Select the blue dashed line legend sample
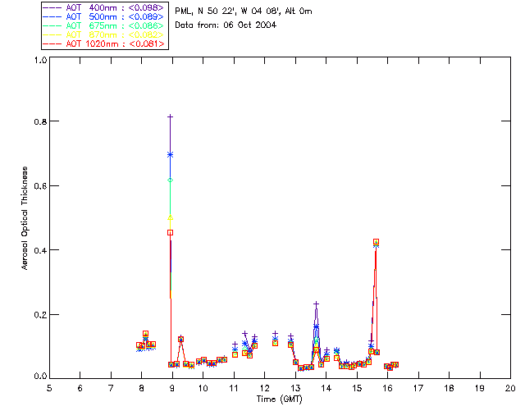The height and width of the screenshot is (420, 525). [x=52, y=16]
